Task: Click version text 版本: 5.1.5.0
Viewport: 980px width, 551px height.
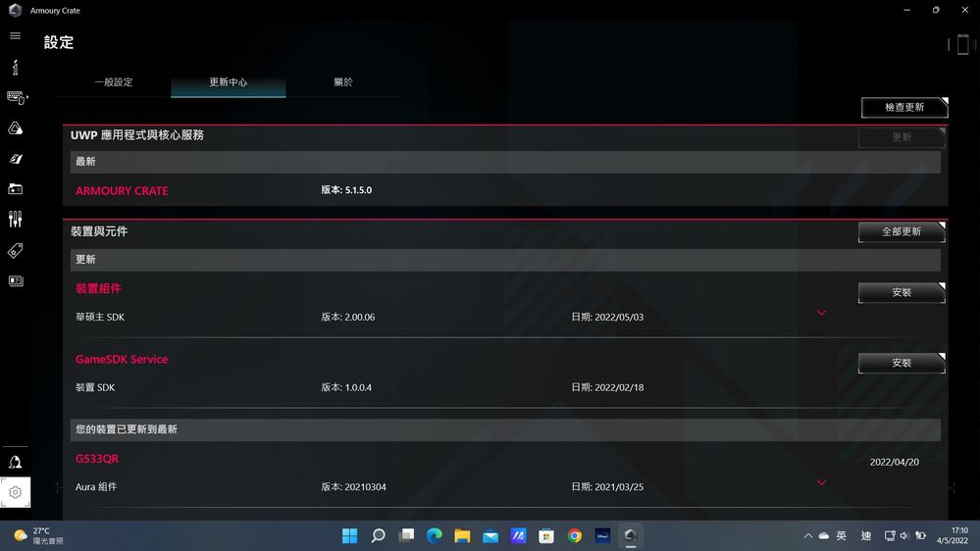Action: [x=346, y=190]
